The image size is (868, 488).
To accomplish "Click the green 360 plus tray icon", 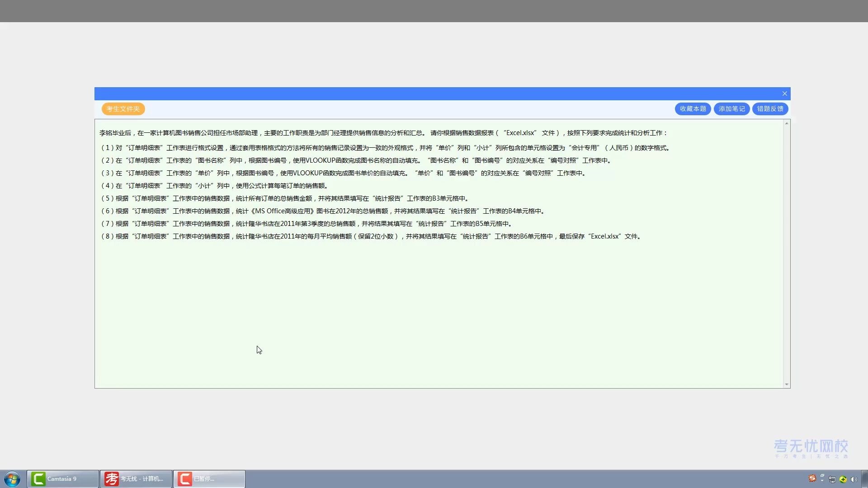I will tap(843, 479).
